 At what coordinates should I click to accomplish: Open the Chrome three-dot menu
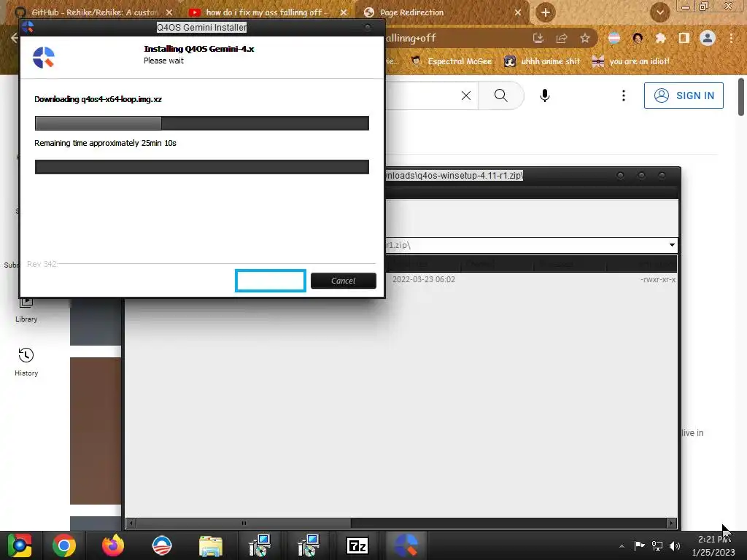point(731,38)
